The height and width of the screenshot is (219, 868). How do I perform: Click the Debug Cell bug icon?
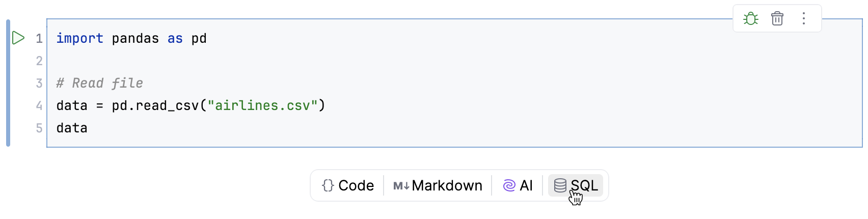click(750, 19)
